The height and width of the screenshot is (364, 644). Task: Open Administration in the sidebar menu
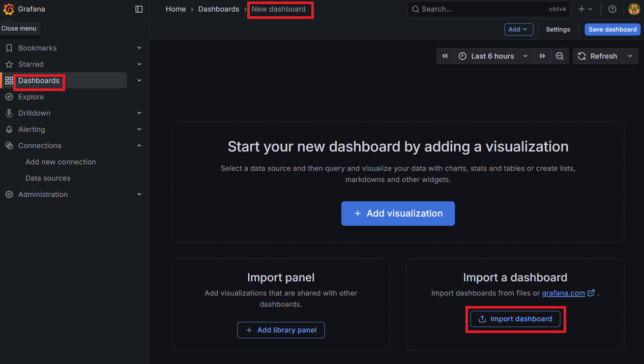pos(43,194)
